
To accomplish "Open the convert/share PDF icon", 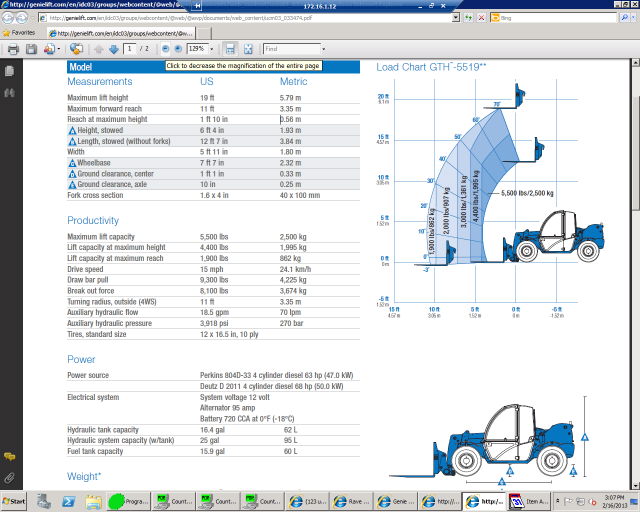I will pyautogui.click(x=49, y=49).
